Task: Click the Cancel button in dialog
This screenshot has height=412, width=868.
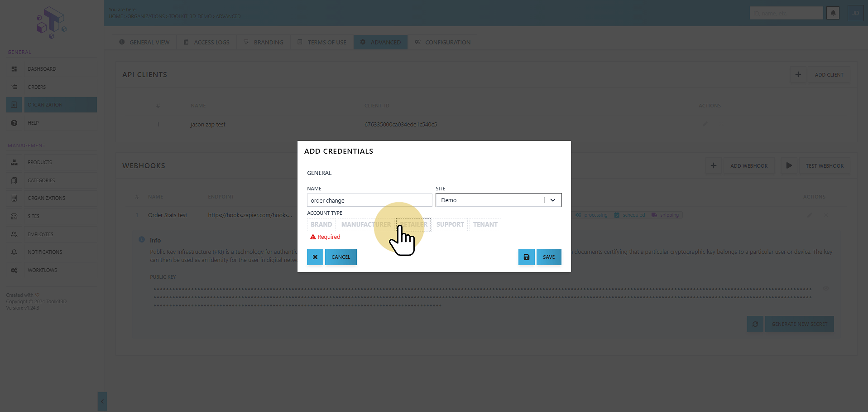Action: (x=341, y=257)
